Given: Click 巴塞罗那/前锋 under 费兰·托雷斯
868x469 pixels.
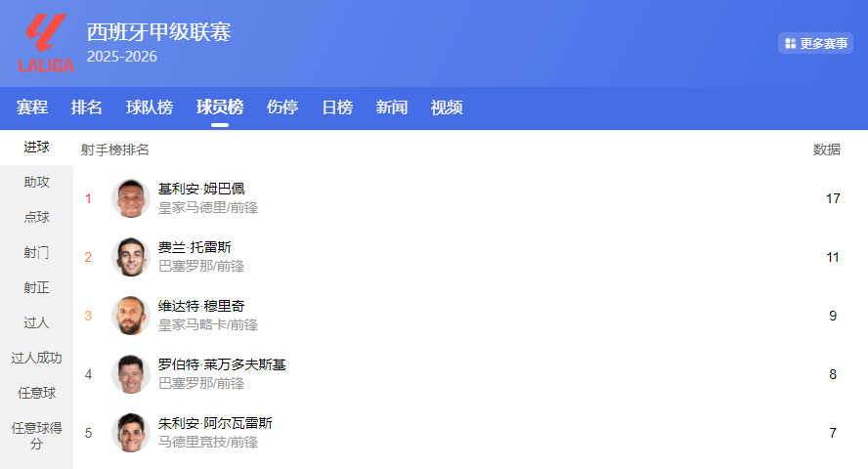Looking at the screenshot, I should [x=201, y=267].
